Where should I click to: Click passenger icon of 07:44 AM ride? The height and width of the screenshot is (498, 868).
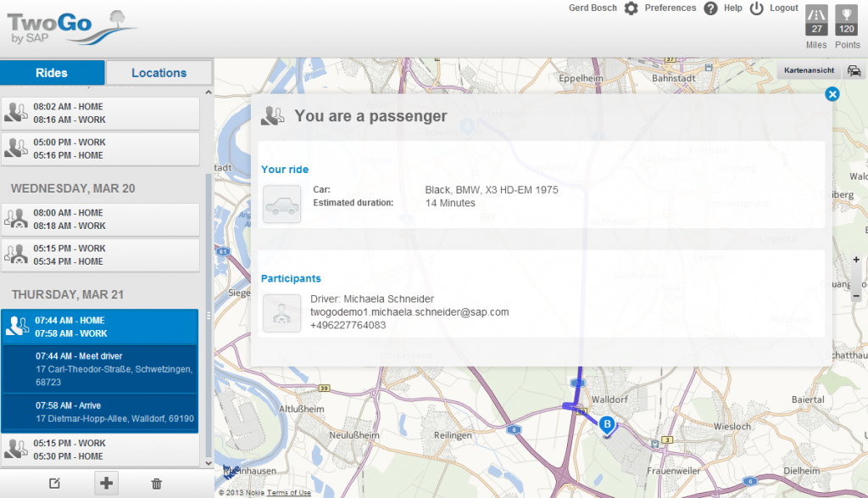17,327
